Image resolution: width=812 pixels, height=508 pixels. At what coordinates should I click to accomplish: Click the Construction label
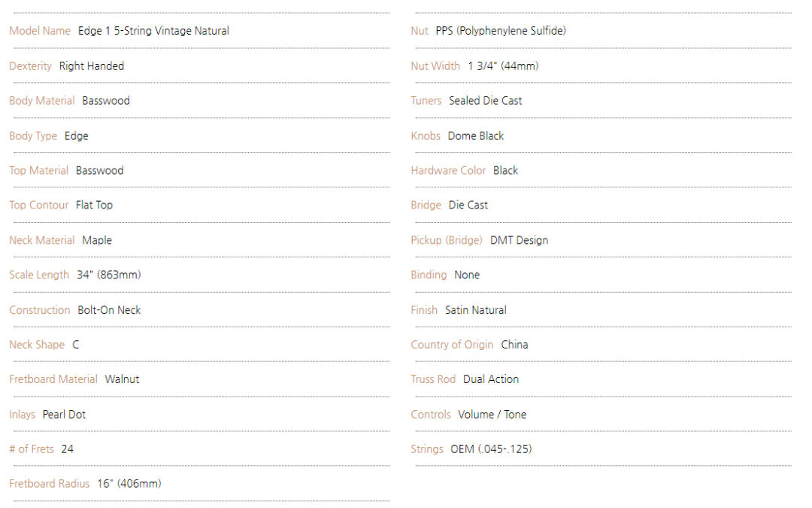(40, 310)
